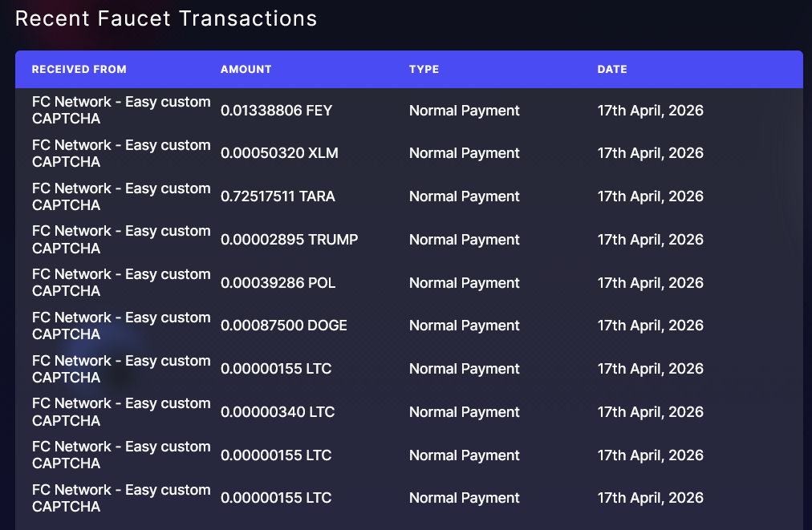The width and height of the screenshot is (812, 530).
Task: Select the 0.00000340 LTC amount
Action: click(x=278, y=412)
